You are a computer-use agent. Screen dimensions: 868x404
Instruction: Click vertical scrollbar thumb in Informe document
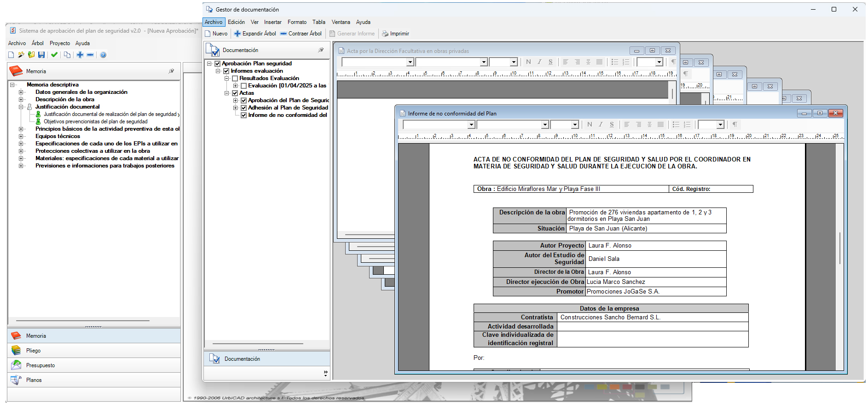840,248
